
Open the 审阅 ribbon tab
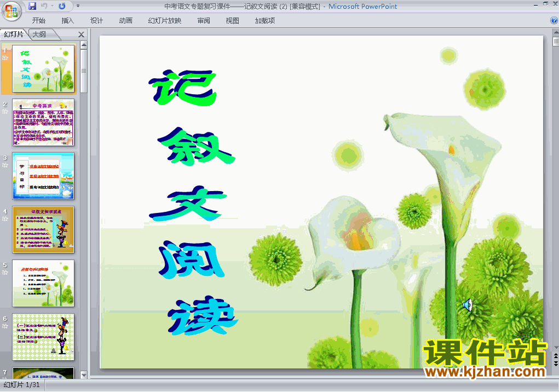coord(204,21)
